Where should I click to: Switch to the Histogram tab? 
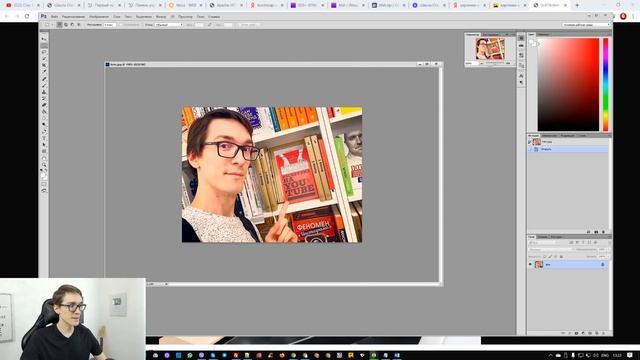click(491, 34)
